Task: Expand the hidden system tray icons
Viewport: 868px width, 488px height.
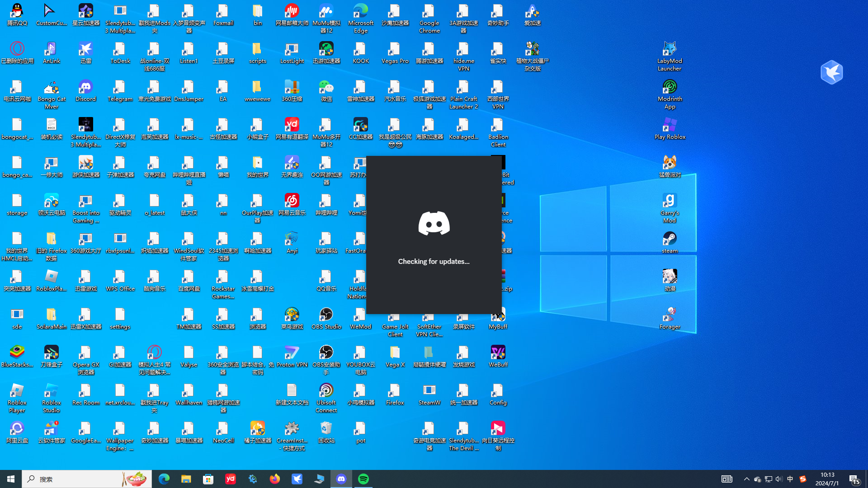Action: 746,479
